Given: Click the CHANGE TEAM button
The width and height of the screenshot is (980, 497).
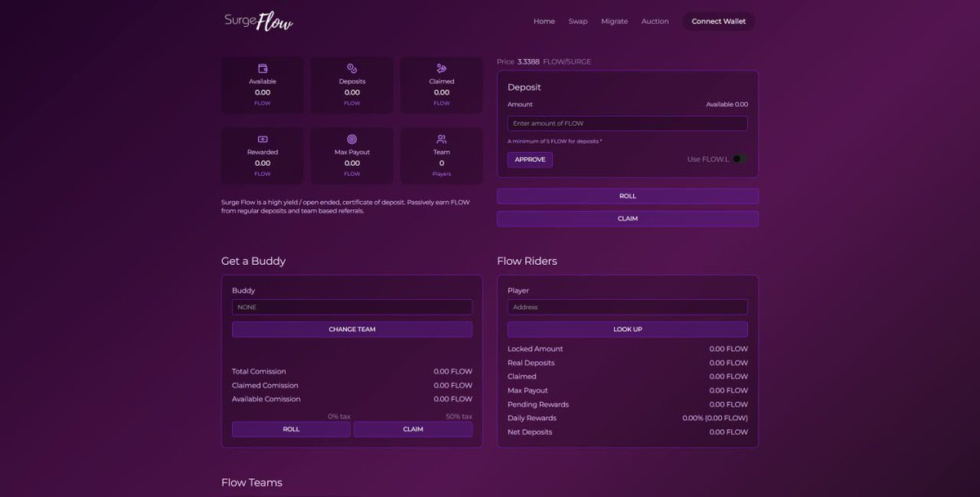Looking at the screenshot, I should click(x=352, y=329).
